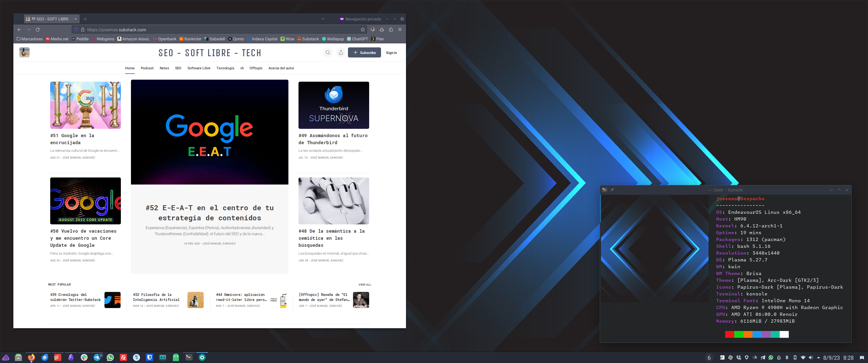This screenshot has height=363, width=868.
Task: Select the SEO navigation tab
Action: coord(178,68)
